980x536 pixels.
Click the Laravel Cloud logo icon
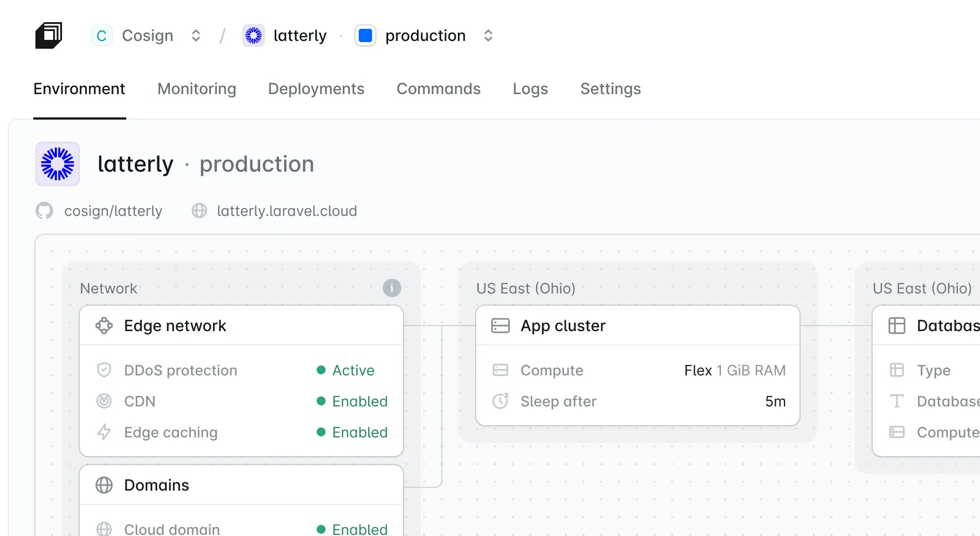tap(49, 35)
